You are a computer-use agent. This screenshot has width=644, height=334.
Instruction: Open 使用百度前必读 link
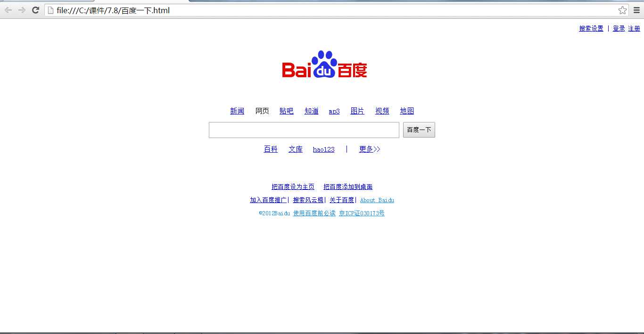pyautogui.click(x=314, y=213)
